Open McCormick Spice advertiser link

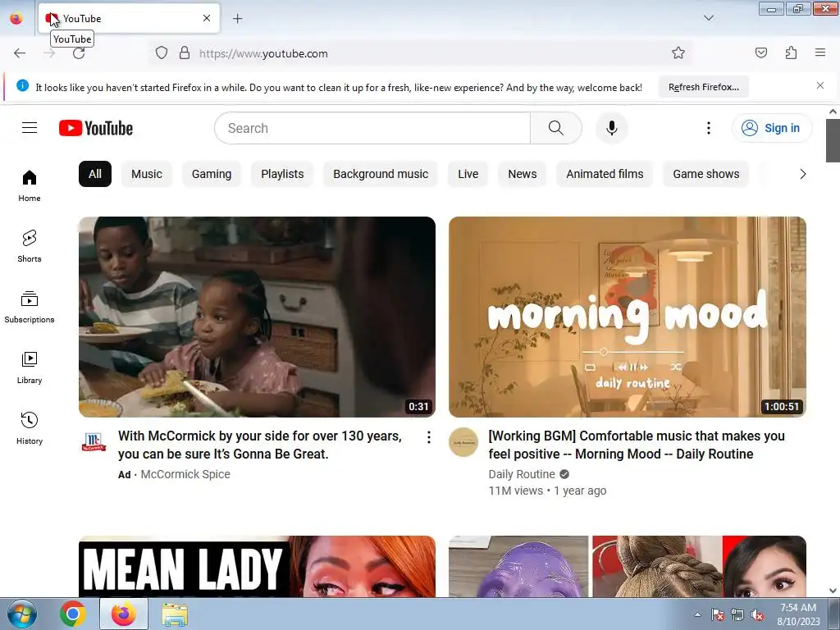pyautogui.click(x=185, y=474)
